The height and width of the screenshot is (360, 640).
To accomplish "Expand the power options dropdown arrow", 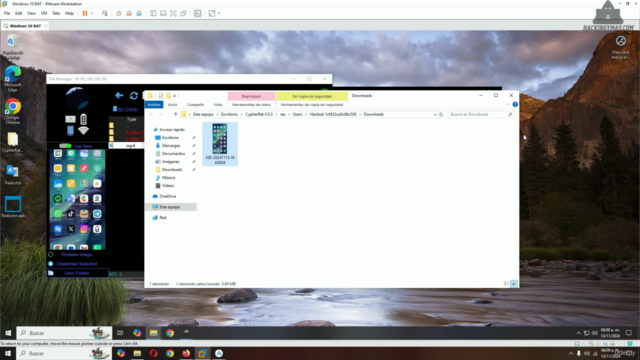I will (x=92, y=13).
